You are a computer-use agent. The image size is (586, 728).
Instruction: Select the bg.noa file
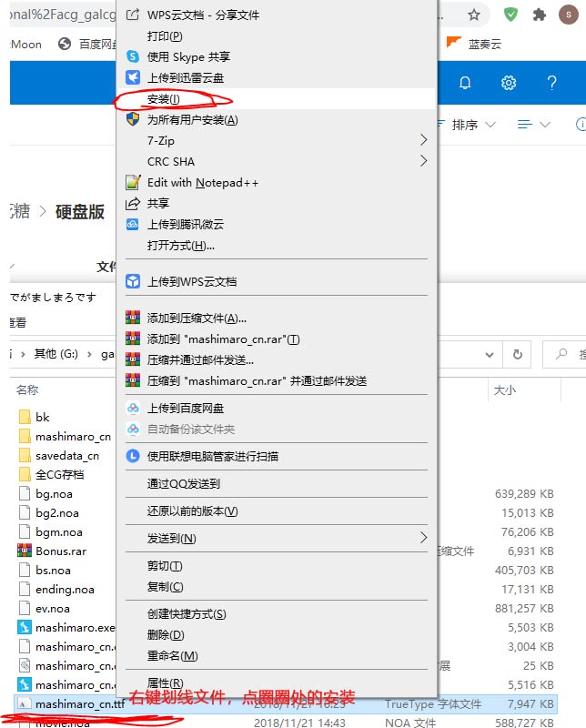(x=54, y=493)
